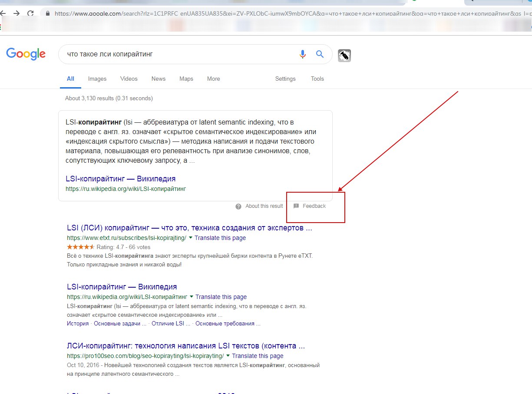Click https://www.etxt.ru/subscribes/lsi-kopirajting/ URL text
The width and height of the screenshot is (532, 394).
tap(126, 238)
